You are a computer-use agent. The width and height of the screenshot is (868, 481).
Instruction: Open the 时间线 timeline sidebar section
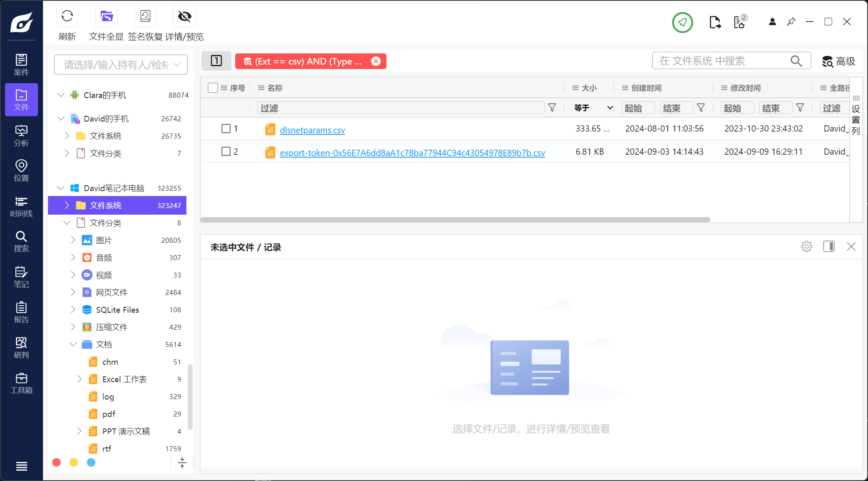tap(21, 207)
